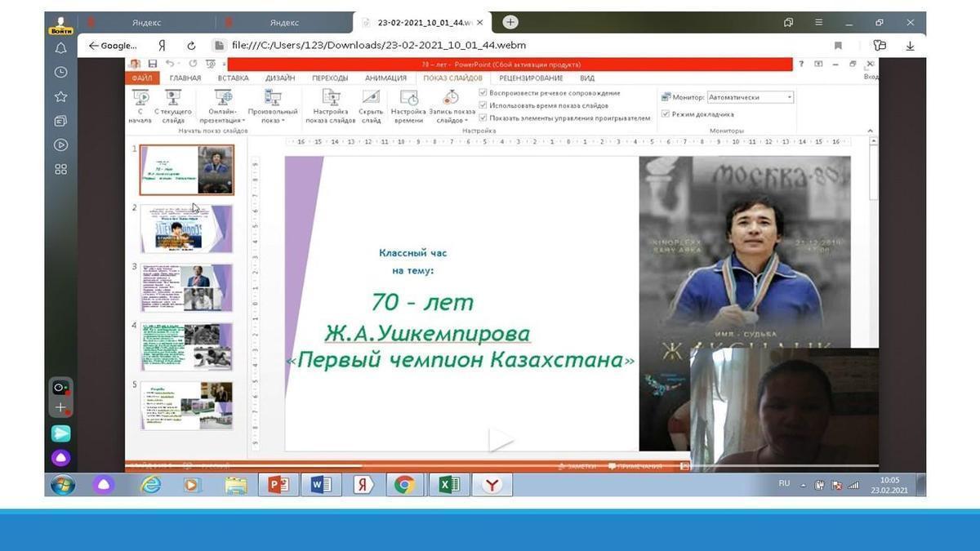Click the 'С начала' slideshow start icon
The height and width of the screenshot is (551, 980).
140,99
